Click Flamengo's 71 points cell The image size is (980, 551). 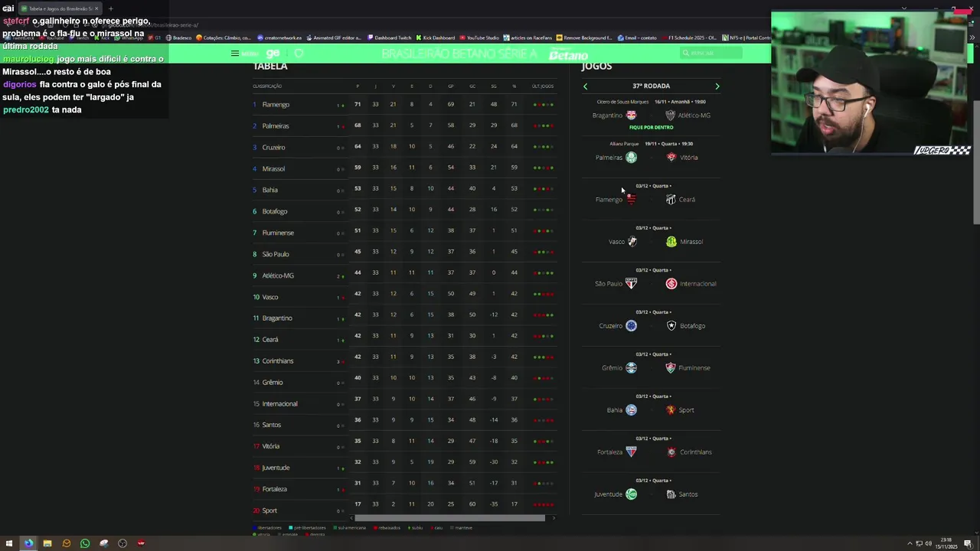(358, 104)
